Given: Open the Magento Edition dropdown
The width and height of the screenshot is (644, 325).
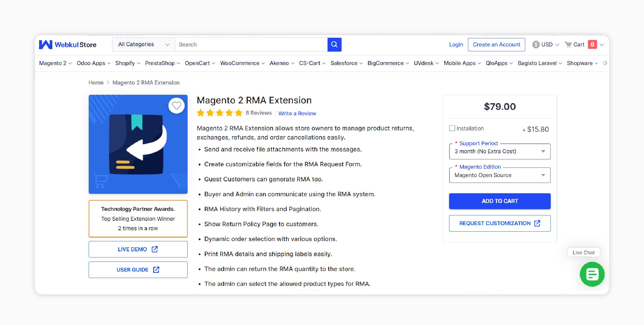Looking at the screenshot, I should (500, 175).
